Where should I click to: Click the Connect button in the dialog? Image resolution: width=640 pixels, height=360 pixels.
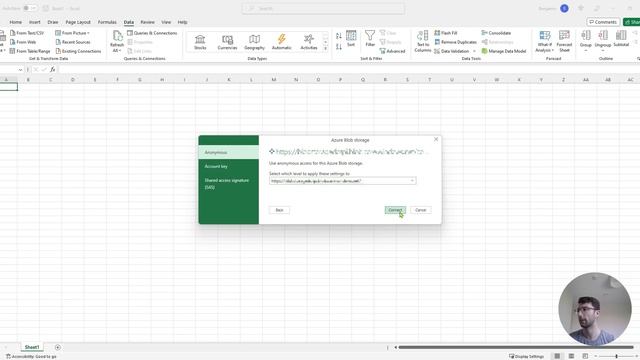coord(395,210)
